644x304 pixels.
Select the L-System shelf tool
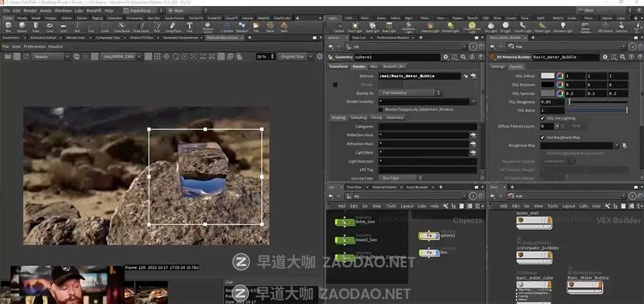pos(227,27)
